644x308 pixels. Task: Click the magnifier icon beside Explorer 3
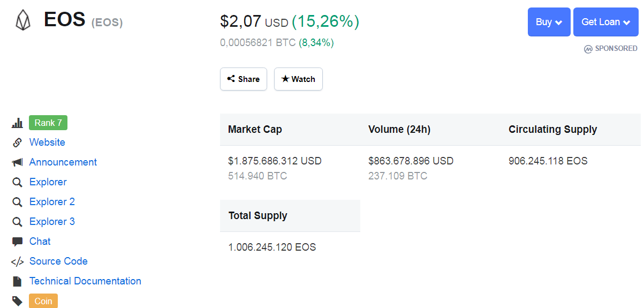click(x=17, y=222)
